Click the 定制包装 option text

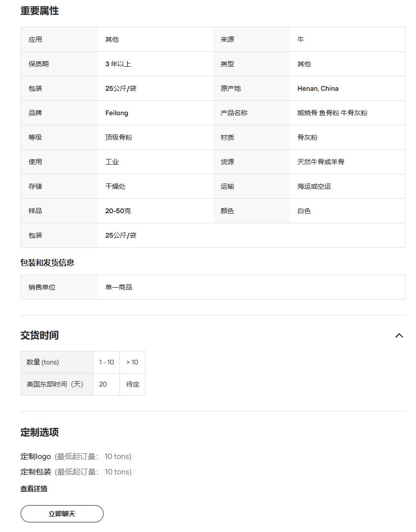coord(36,472)
